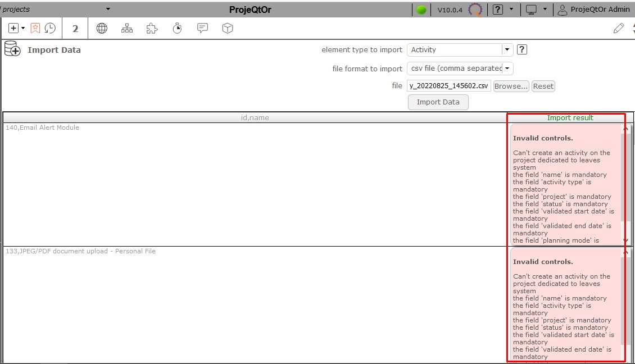Click the Browse... file button
Image resolution: width=635 pixels, height=364 pixels.
pyautogui.click(x=511, y=86)
